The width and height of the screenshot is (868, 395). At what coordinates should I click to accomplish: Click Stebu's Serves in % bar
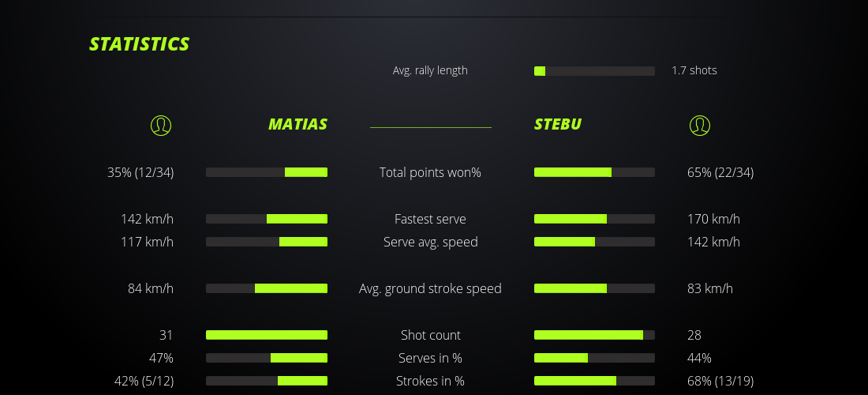tap(594, 358)
